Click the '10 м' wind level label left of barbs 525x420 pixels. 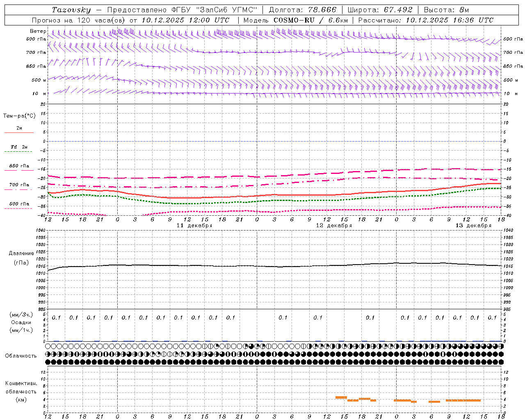tap(40, 94)
